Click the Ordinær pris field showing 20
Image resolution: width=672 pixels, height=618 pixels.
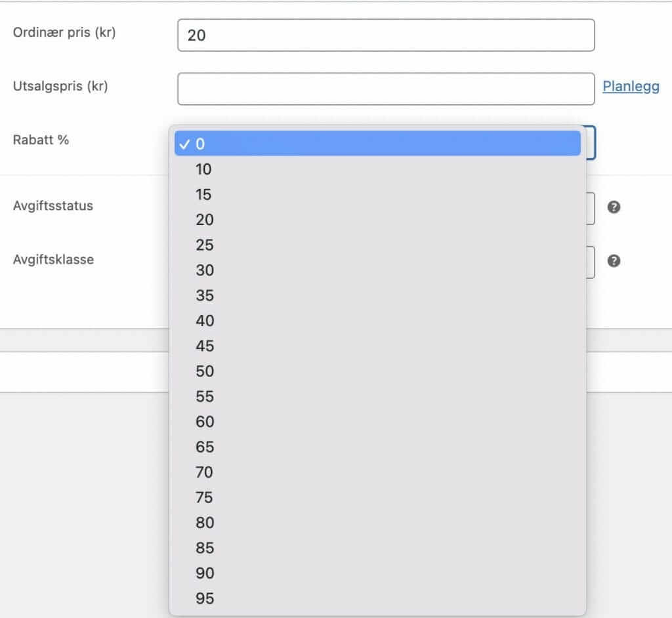click(385, 35)
